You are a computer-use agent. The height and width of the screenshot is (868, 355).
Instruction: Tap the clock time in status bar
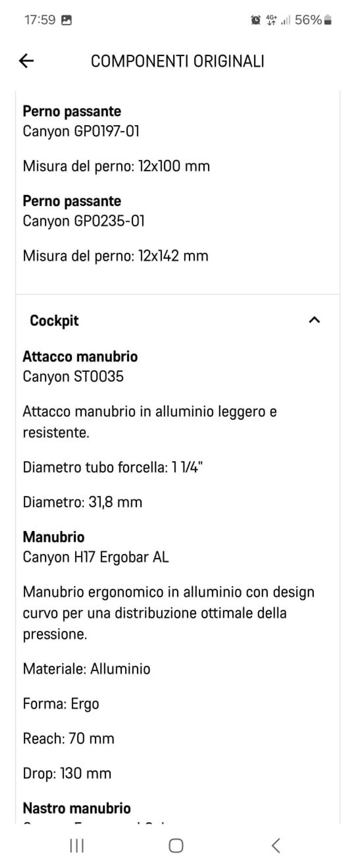click(40, 20)
